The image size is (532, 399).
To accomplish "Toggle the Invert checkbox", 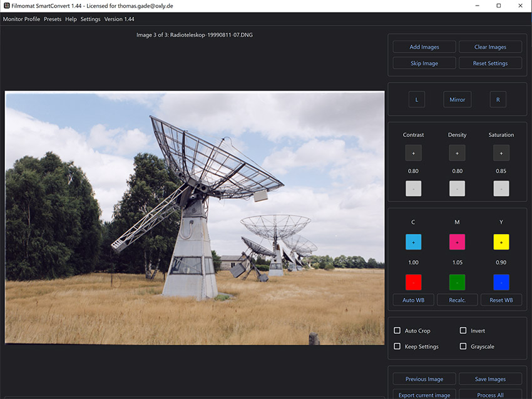I will (463, 331).
